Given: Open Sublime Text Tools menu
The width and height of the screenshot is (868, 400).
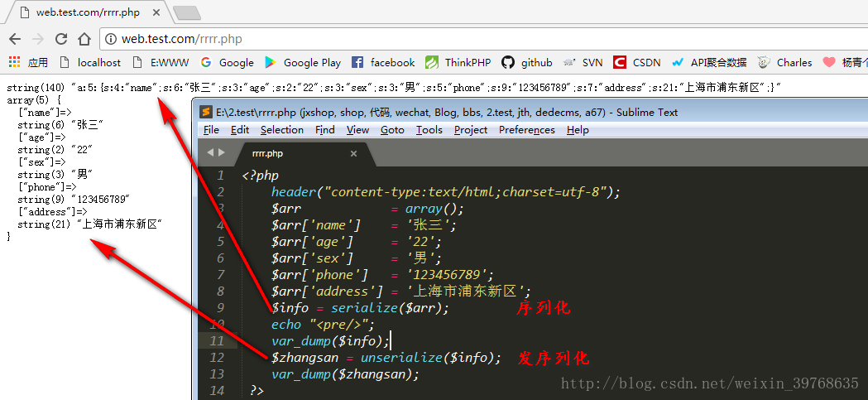Looking at the screenshot, I should click(429, 130).
